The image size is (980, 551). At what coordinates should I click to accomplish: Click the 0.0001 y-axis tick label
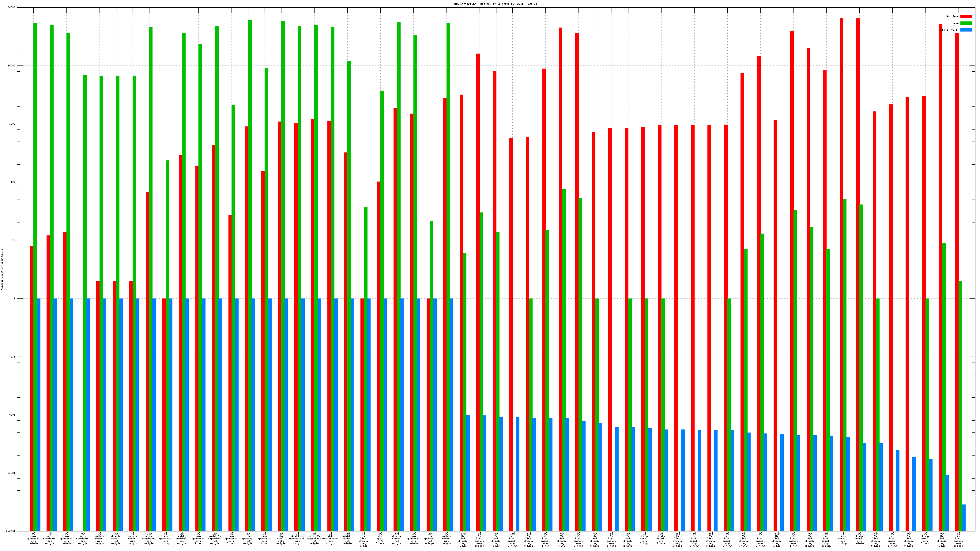coord(11,531)
